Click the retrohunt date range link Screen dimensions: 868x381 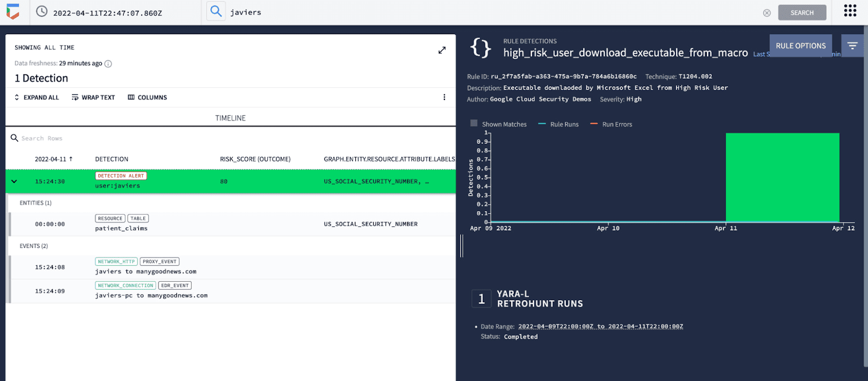pyautogui.click(x=601, y=327)
